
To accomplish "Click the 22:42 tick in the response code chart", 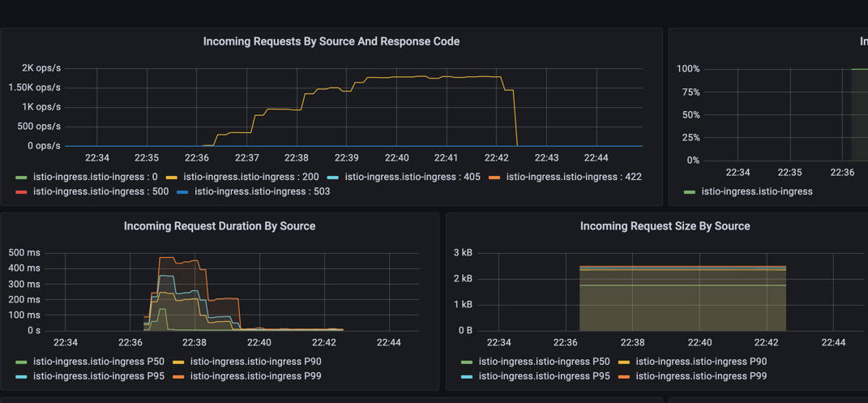I will [x=496, y=158].
